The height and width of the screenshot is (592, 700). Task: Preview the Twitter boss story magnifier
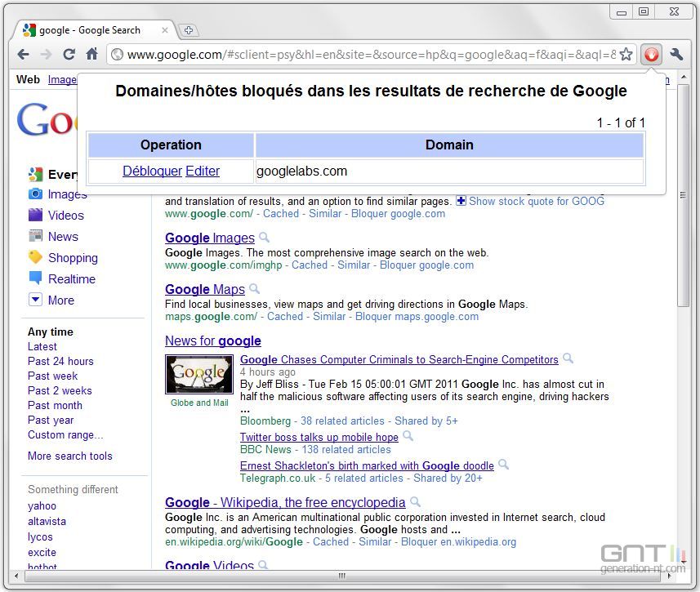pos(408,435)
